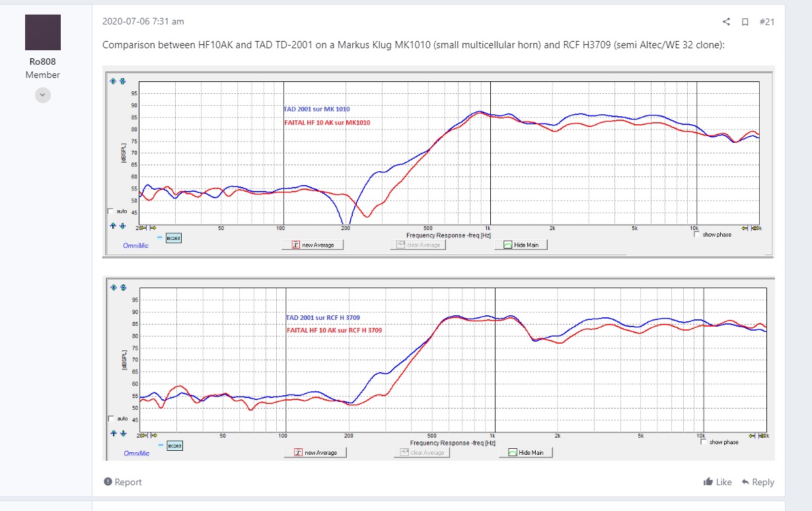The width and height of the screenshot is (812, 511).
Task: Click the 2020-07-06 7:31 am timestamp
Action: coord(143,22)
